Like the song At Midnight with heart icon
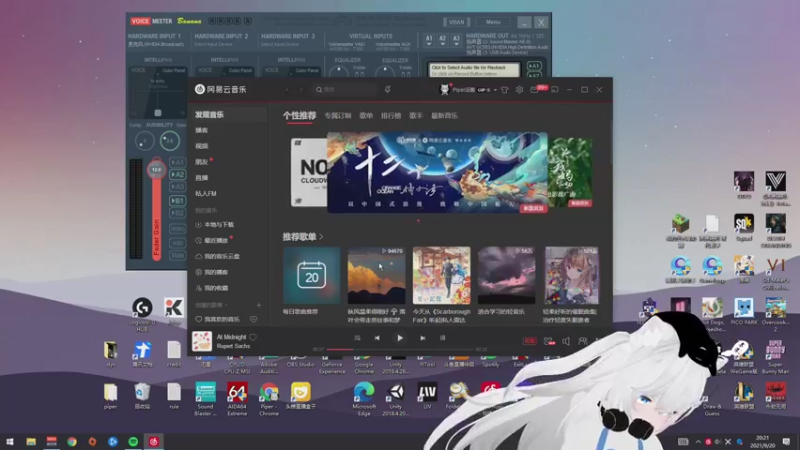Viewport: 800px width, 450px height. 253,337
